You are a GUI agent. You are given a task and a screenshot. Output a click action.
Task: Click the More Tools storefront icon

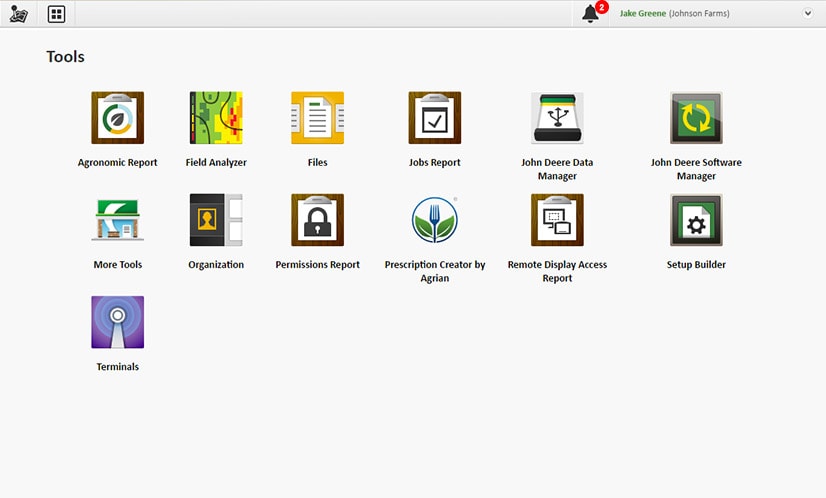point(117,220)
